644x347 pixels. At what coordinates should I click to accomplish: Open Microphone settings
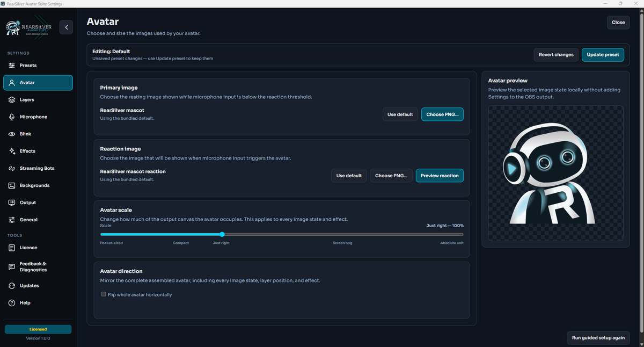[38, 117]
